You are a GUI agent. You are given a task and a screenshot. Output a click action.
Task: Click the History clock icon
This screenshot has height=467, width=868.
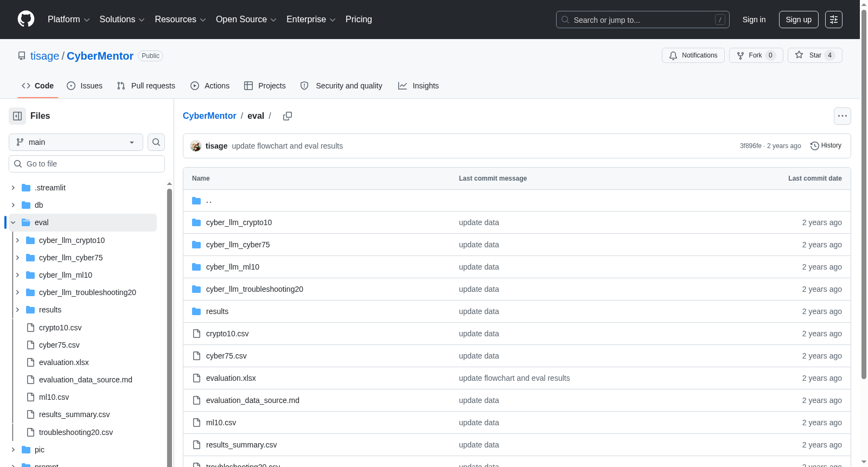814,146
